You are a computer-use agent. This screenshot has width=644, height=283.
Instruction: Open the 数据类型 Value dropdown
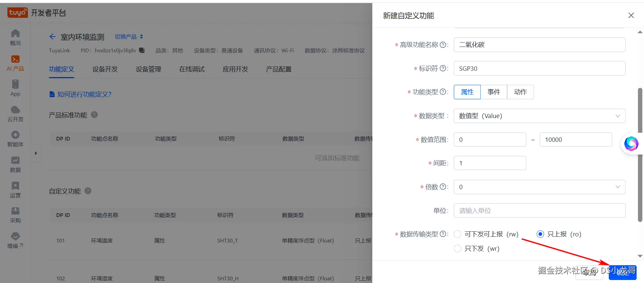tap(539, 116)
